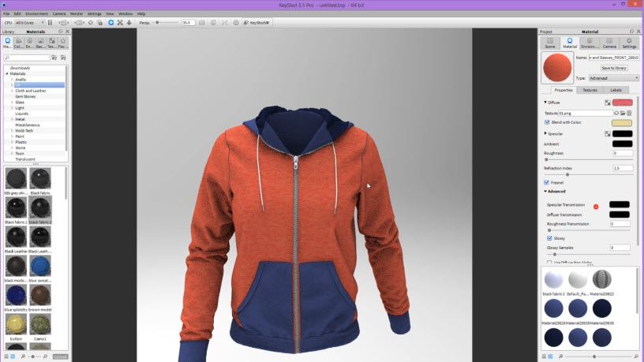Open the yellow Blend with Color swatch
The height and width of the screenshot is (362, 644).
pyautogui.click(x=621, y=122)
